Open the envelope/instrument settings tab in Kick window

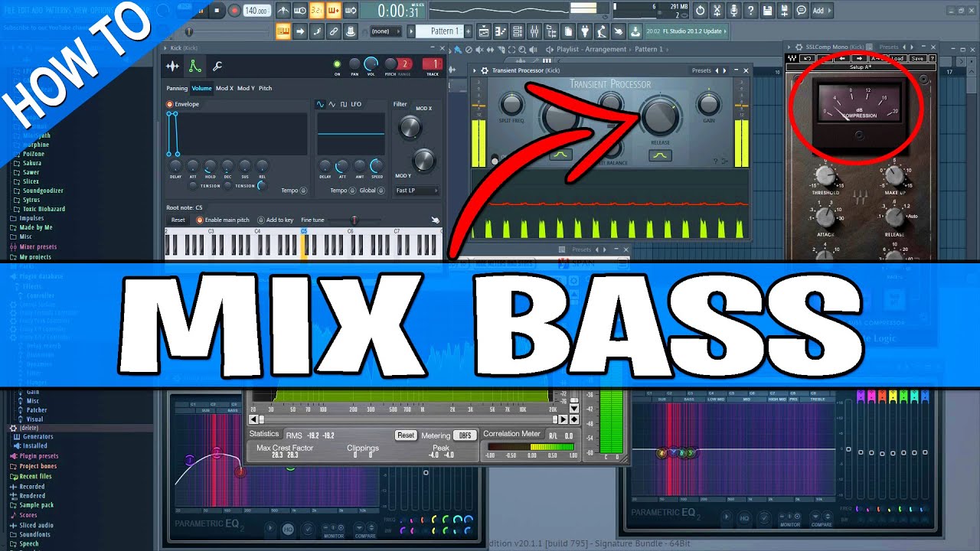[x=195, y=67]
